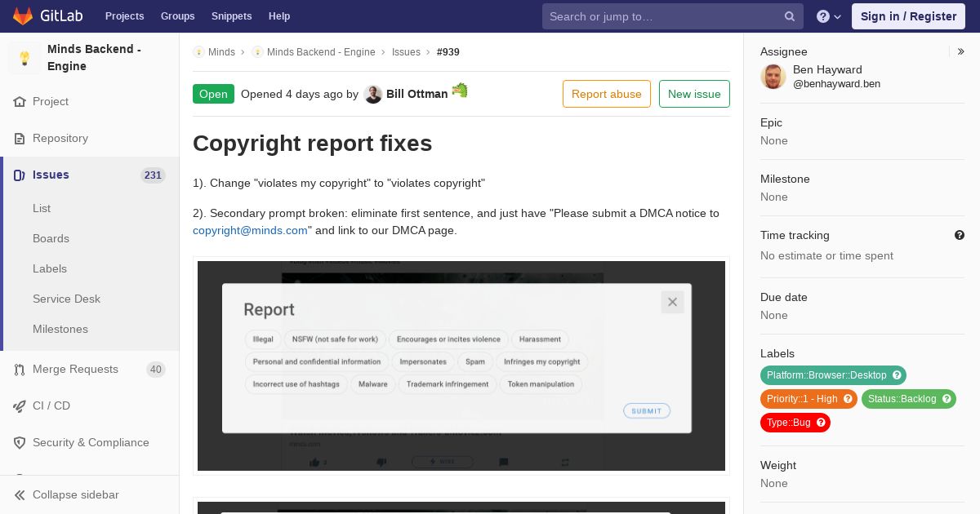Click the Collapse sidebar label

coord(76,495)
